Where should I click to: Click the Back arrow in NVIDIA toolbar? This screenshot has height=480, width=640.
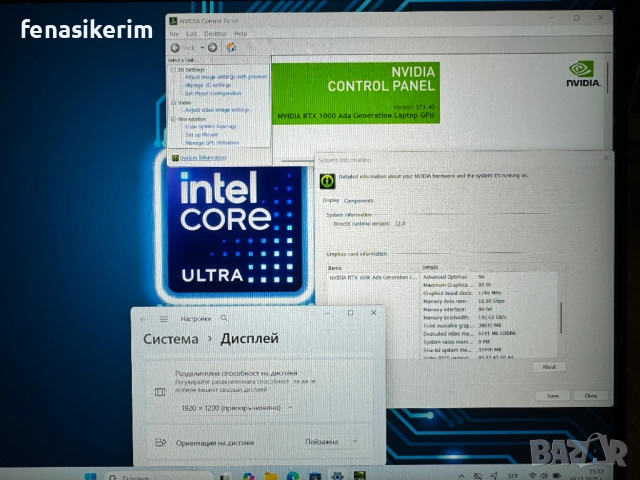(x=176, y=47)
